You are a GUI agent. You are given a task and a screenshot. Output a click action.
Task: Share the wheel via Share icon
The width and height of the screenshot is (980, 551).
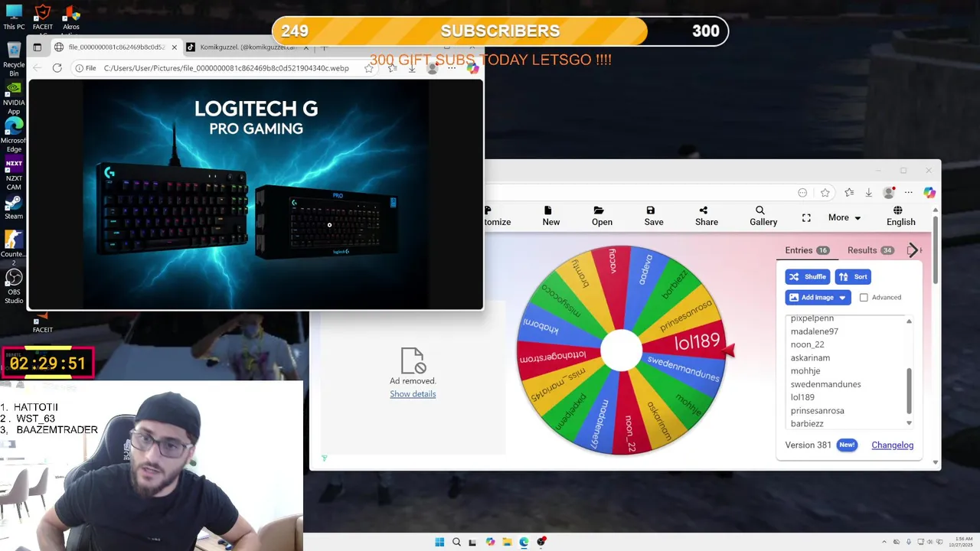tap(707, 216)
